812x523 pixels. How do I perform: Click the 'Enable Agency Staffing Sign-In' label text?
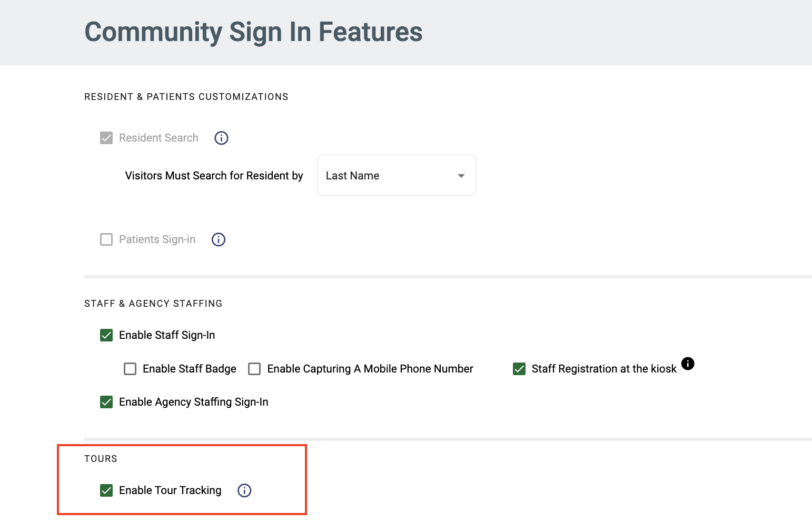tap(193, 402)
